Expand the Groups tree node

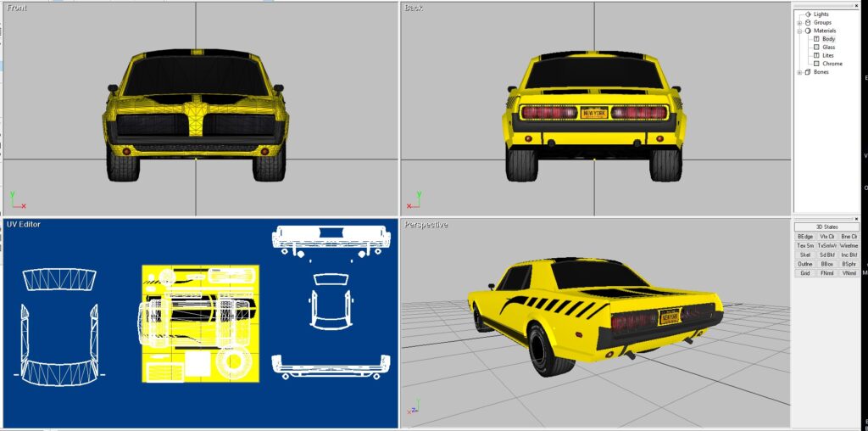[x=799, y=23]
